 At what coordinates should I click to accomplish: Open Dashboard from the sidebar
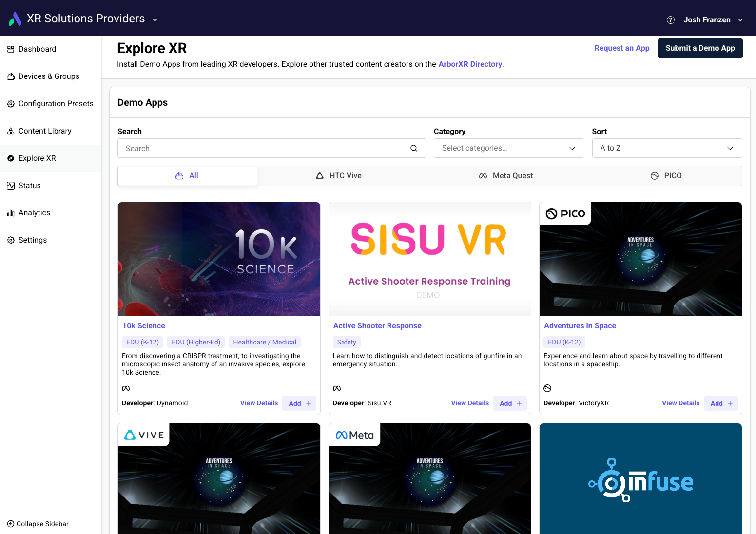tap(51, 49)
